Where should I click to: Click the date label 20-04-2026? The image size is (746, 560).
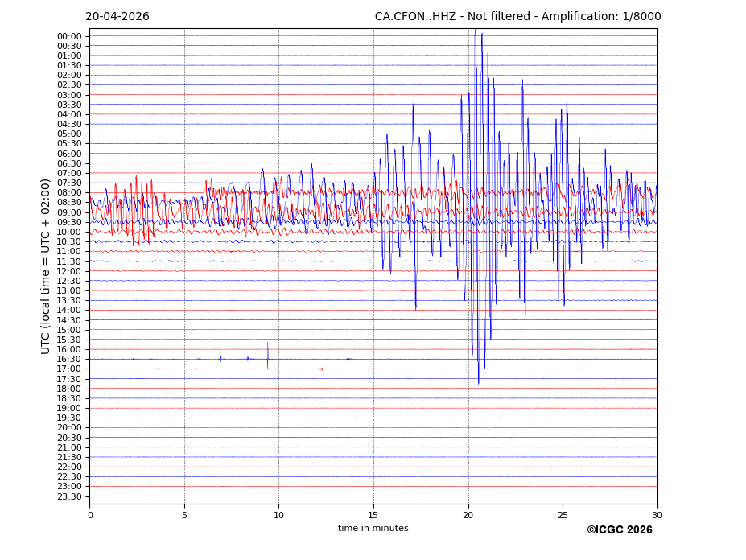117,17
